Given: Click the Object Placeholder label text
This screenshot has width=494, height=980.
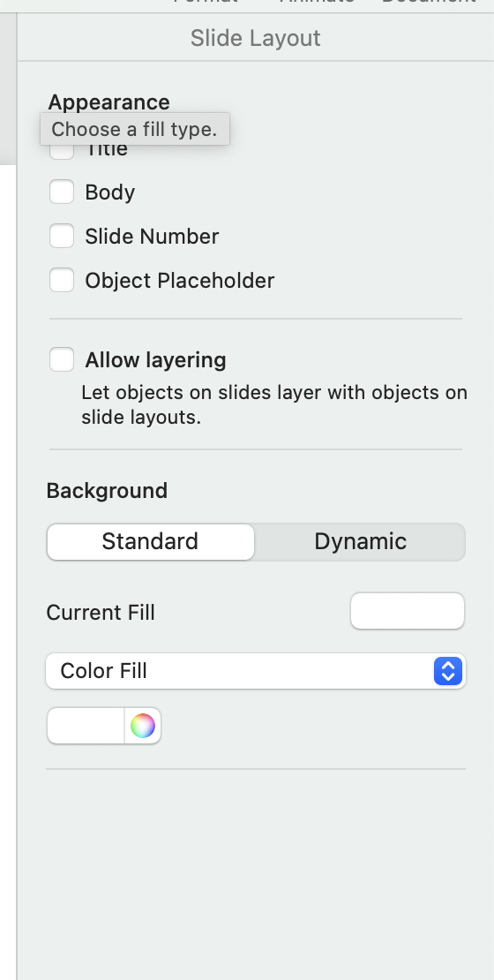Looking at the screenshot, I should tap(179, 281).
